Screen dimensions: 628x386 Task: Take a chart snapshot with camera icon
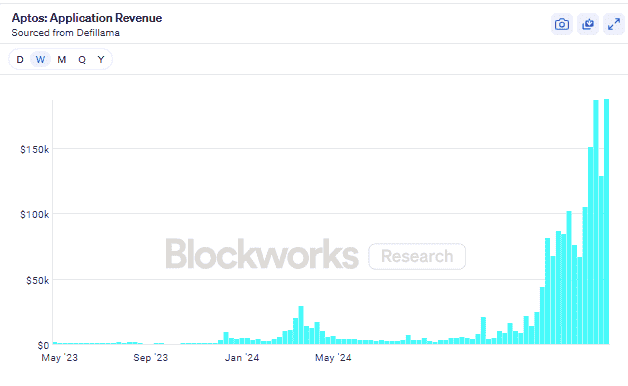[x=562, y=24]
